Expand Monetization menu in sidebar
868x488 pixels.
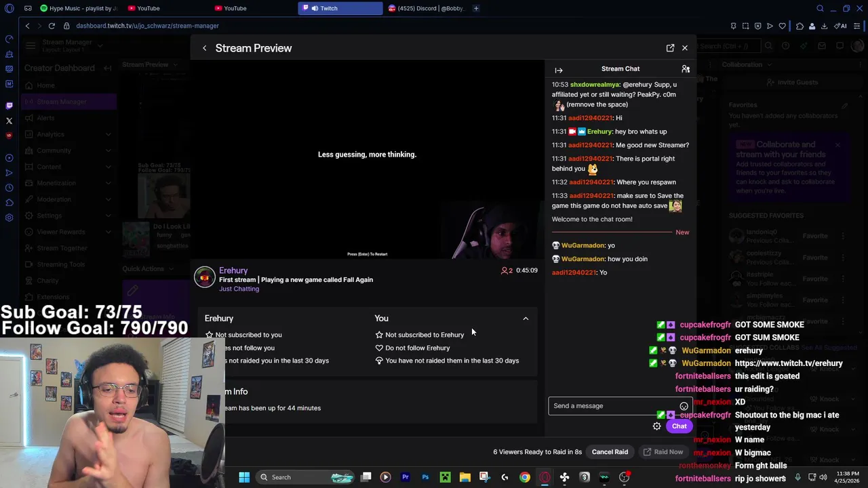pos(68,183)
